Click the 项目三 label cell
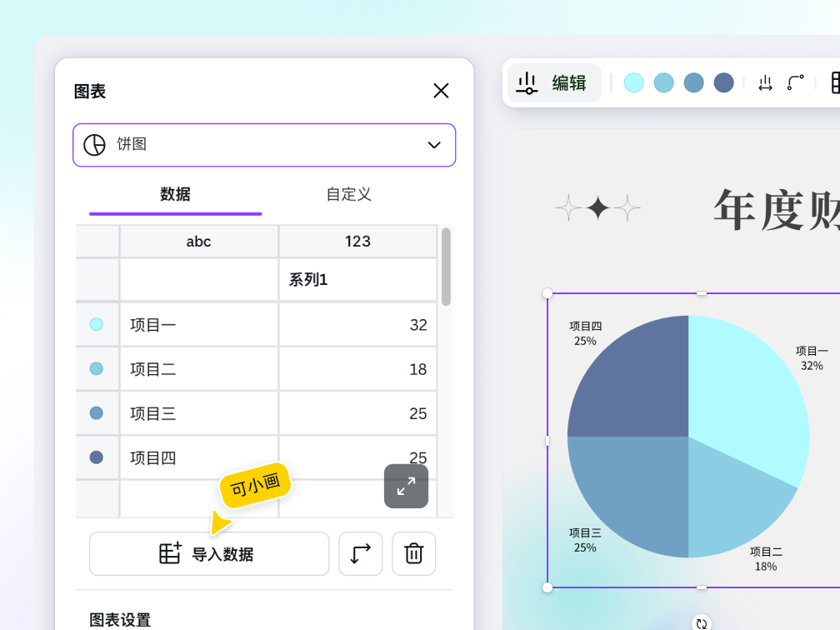Screen dimensions: 840x630 click(198, 413)
